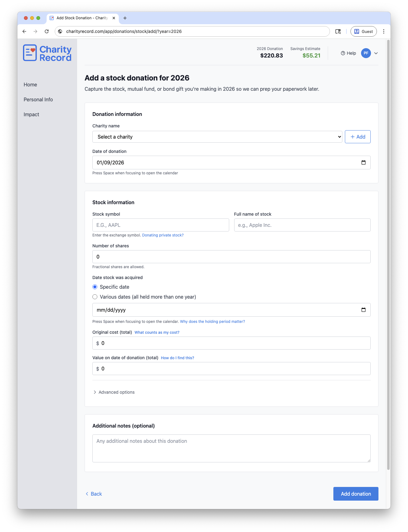Click the Add a stock donation heading
408x532 pixels.
pyautogui.click(x=137, y=78)
